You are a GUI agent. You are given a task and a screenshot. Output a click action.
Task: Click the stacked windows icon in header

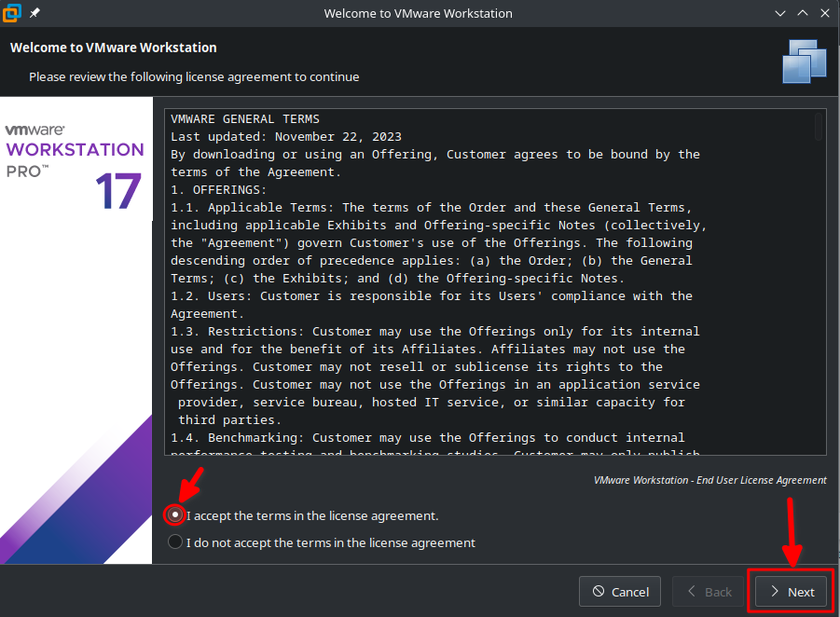pyautogui.click(x=805, y=62)
